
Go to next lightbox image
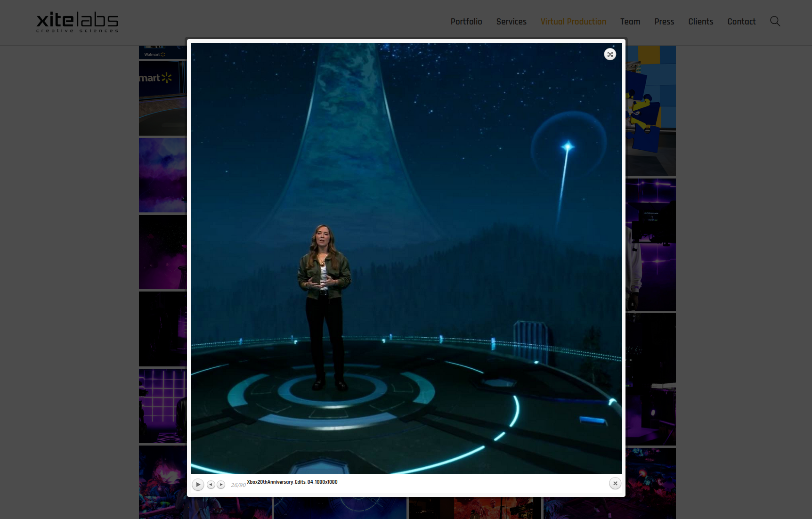(221, 485)
